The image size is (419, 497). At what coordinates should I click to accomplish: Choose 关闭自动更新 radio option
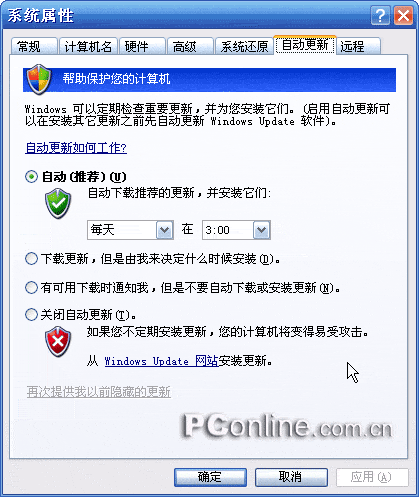click(x=31, y=314)
